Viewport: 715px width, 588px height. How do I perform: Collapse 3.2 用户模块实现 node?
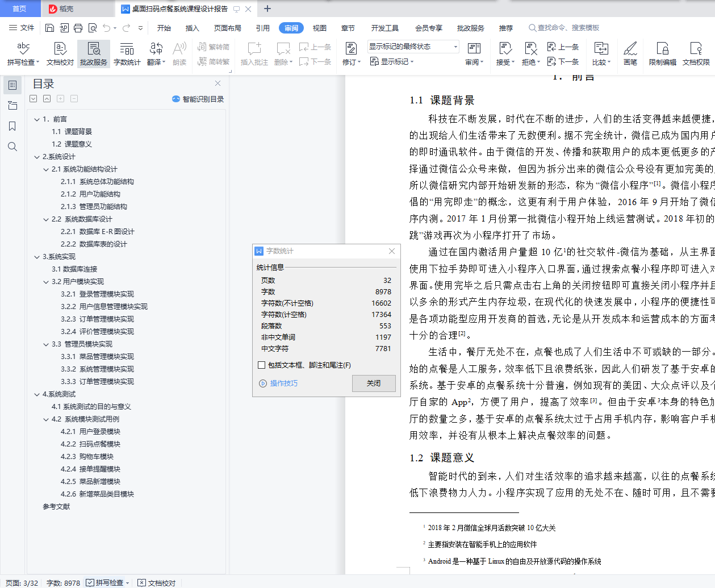[46, 282]
